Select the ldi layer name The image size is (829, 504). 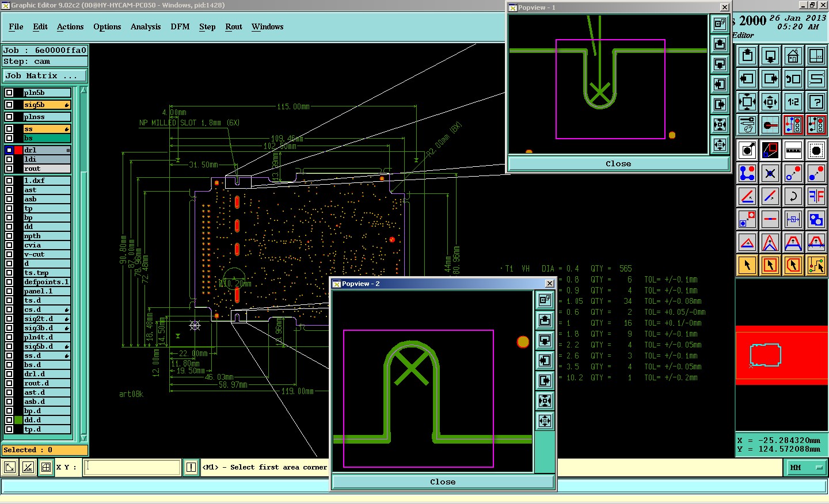tap(47, 159)
